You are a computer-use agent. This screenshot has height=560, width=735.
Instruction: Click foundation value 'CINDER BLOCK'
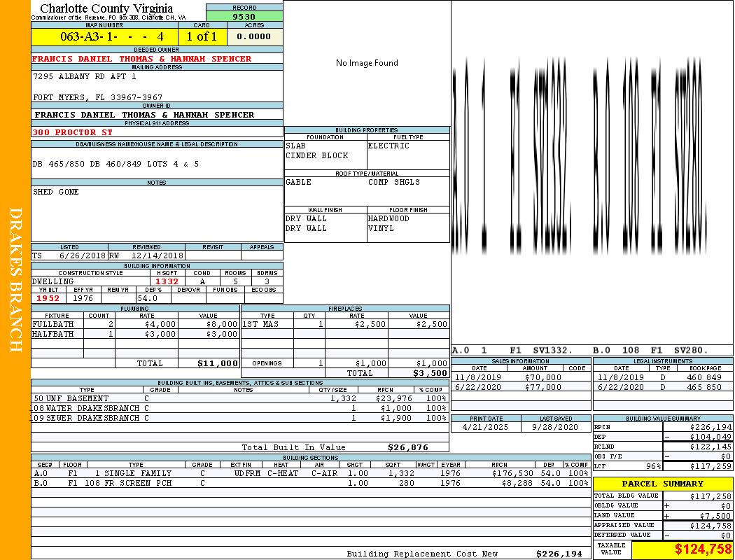tap(317, 155)
